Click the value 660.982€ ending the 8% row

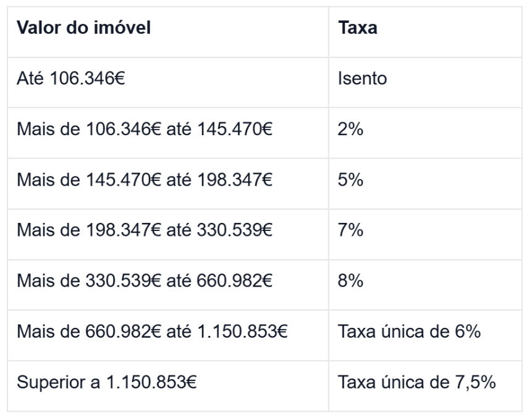pos(235,281)
